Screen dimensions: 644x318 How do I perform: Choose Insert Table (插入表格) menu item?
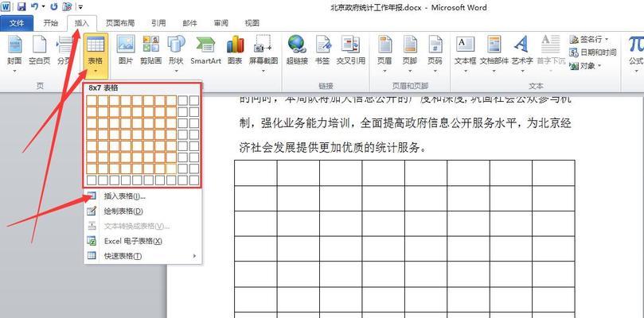point(143,196)
